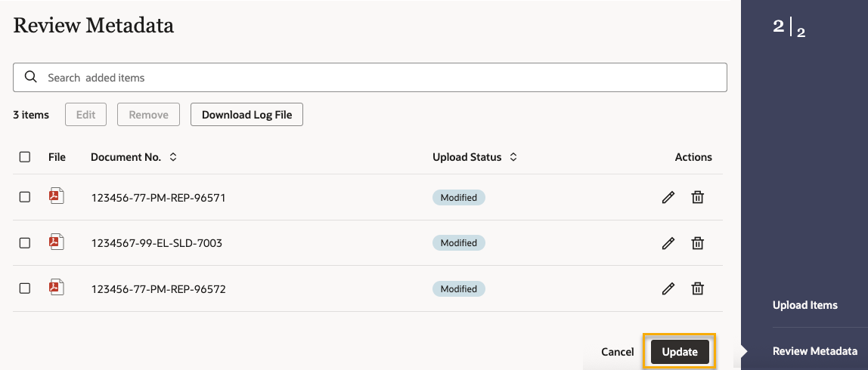Screen dimensions: 868x370
Task: Click pencil icon for 1234567-99-EL-SLD-7003
Action: coord(668,243)
